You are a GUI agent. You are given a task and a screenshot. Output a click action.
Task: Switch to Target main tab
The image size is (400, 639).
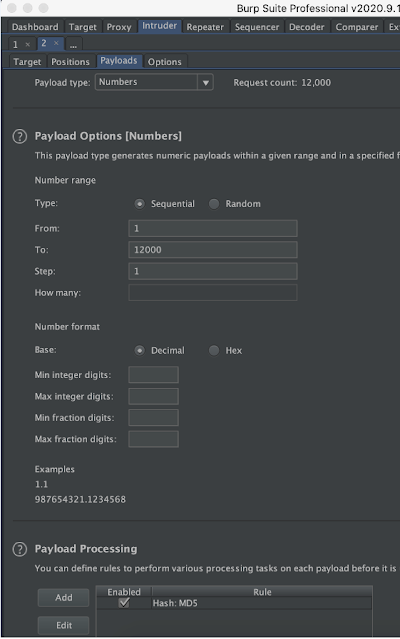(83, 27)
